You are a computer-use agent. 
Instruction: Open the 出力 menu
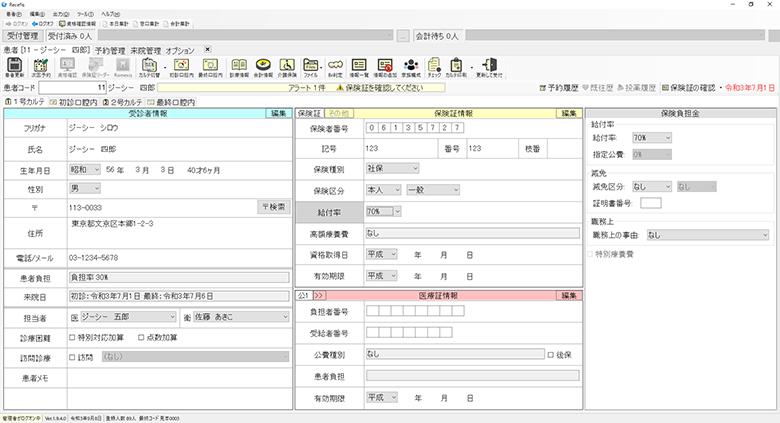[x=61, y=14]
